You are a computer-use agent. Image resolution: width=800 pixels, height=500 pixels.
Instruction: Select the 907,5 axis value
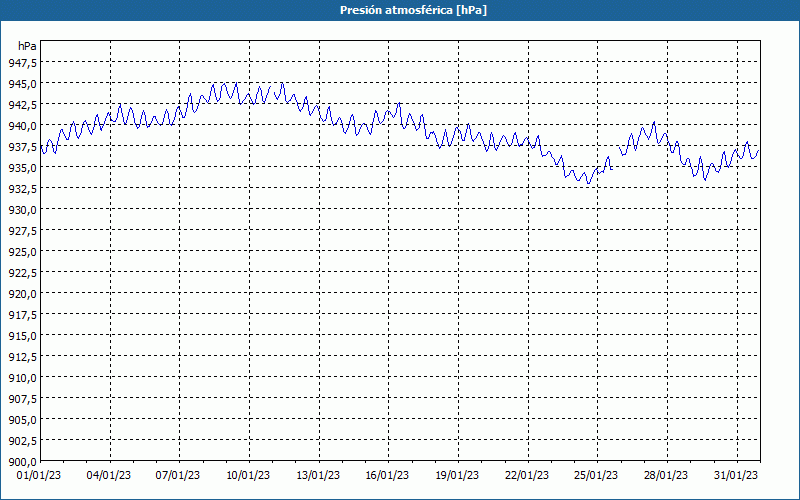(x=22, y=398)
